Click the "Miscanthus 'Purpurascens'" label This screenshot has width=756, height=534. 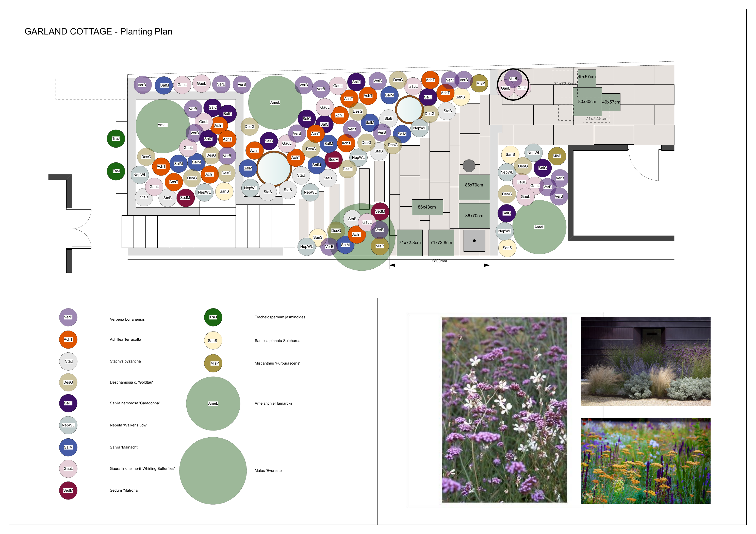tap(277, 363)
